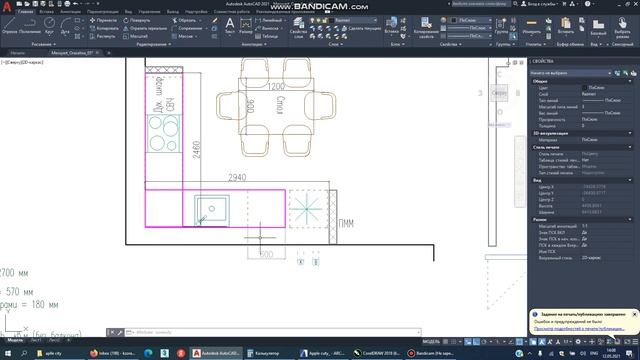
Task: Toggle polar tracking in status bar
Action: pos(484,342)
